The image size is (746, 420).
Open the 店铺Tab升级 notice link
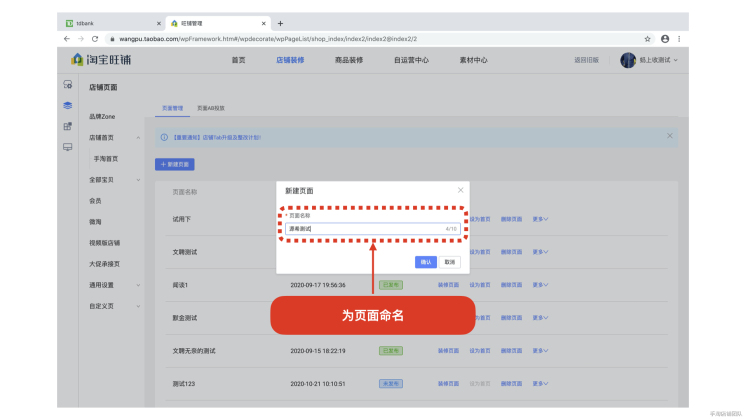217,137
